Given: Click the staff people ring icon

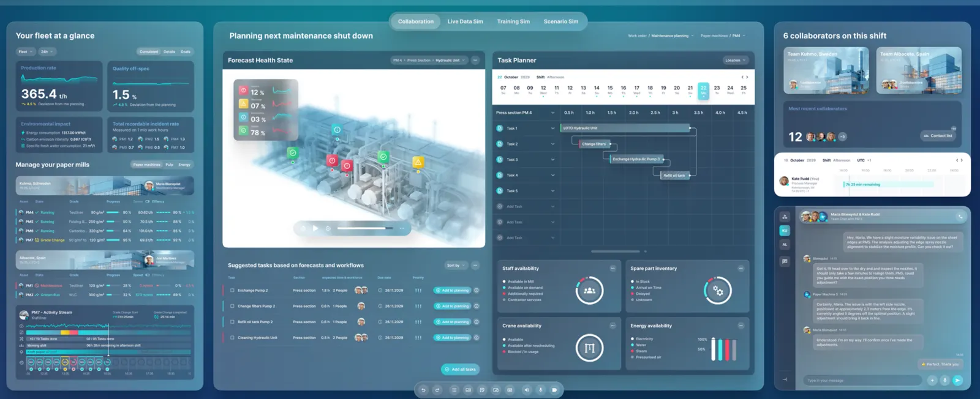Looking at the screenshot, I should (x=590, y=291).
